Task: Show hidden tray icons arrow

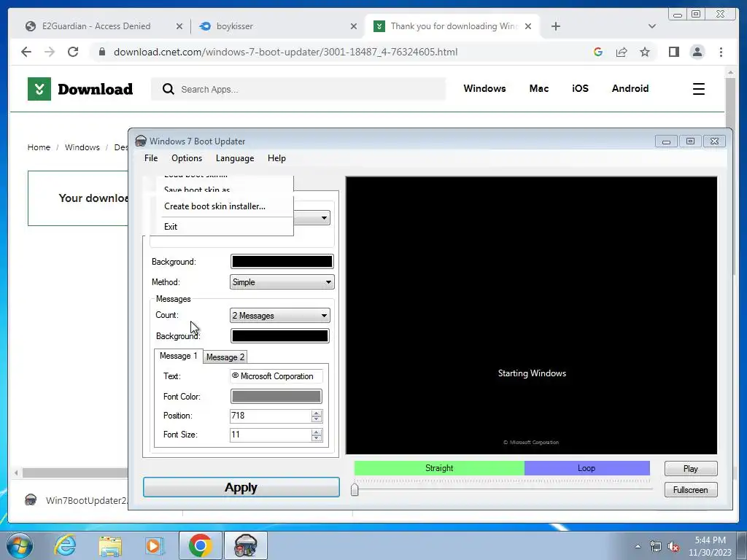Action: [x=638, y=547]
